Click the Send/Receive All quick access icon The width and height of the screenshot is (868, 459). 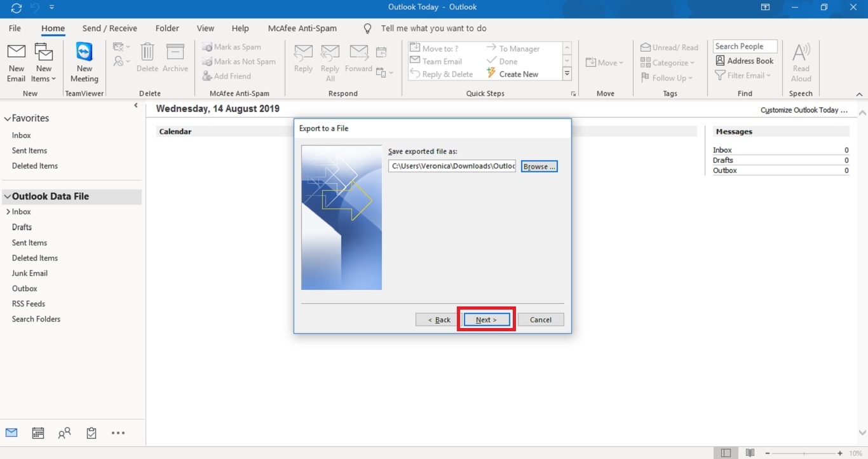click(17, 8)
